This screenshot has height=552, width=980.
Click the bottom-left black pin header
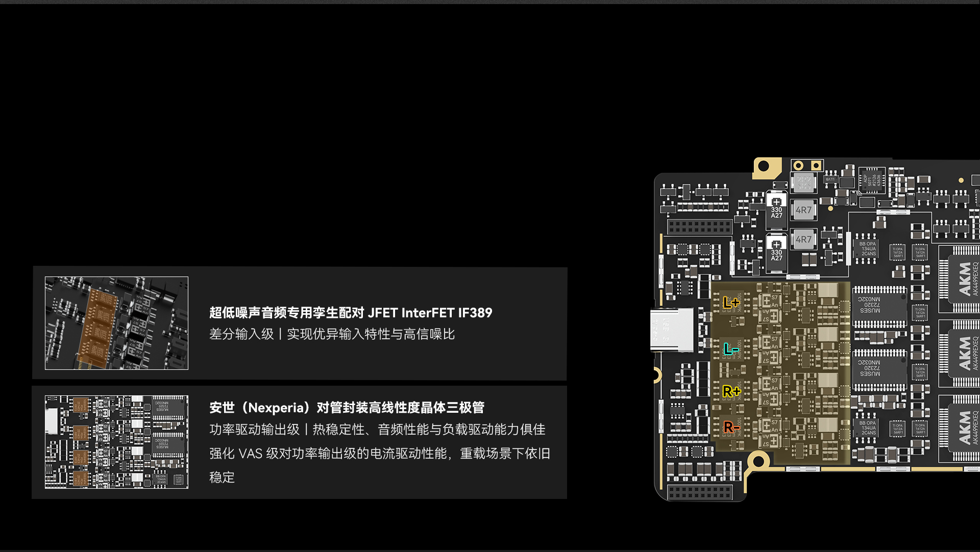699,492
